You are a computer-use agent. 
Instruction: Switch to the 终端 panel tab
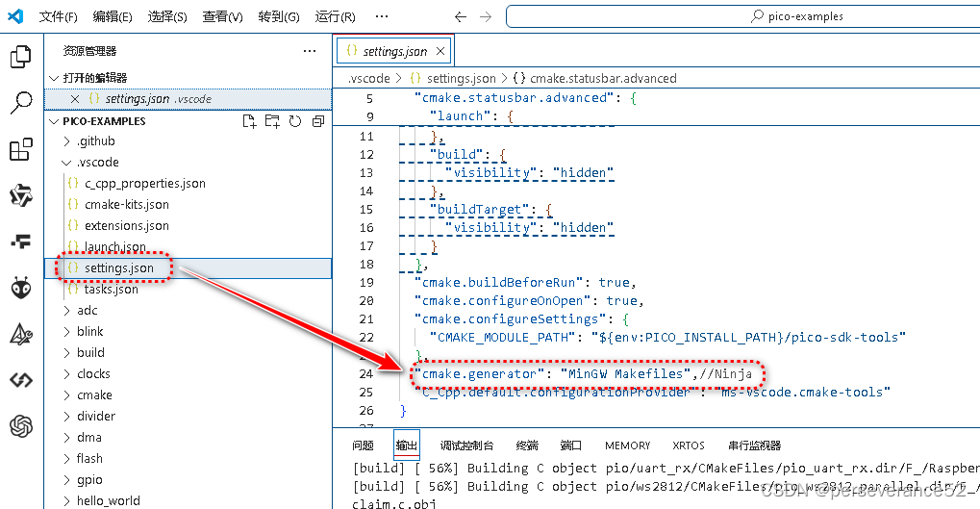pos(527,445)
